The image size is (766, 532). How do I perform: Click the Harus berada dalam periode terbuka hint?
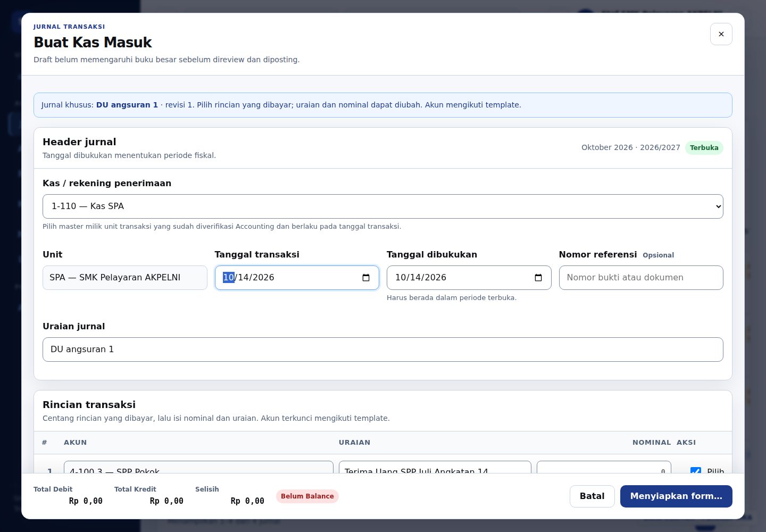pyautogui.click(x=452, y=298)
